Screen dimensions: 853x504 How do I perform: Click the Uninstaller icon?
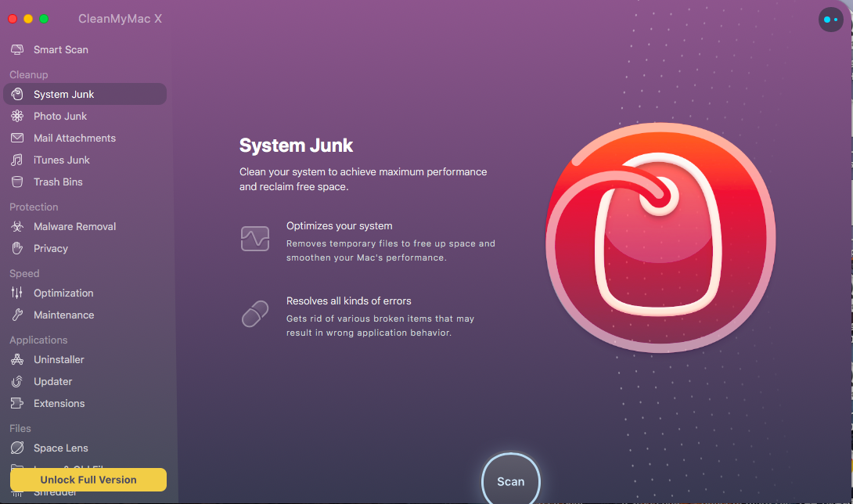[x=17, y=359]
